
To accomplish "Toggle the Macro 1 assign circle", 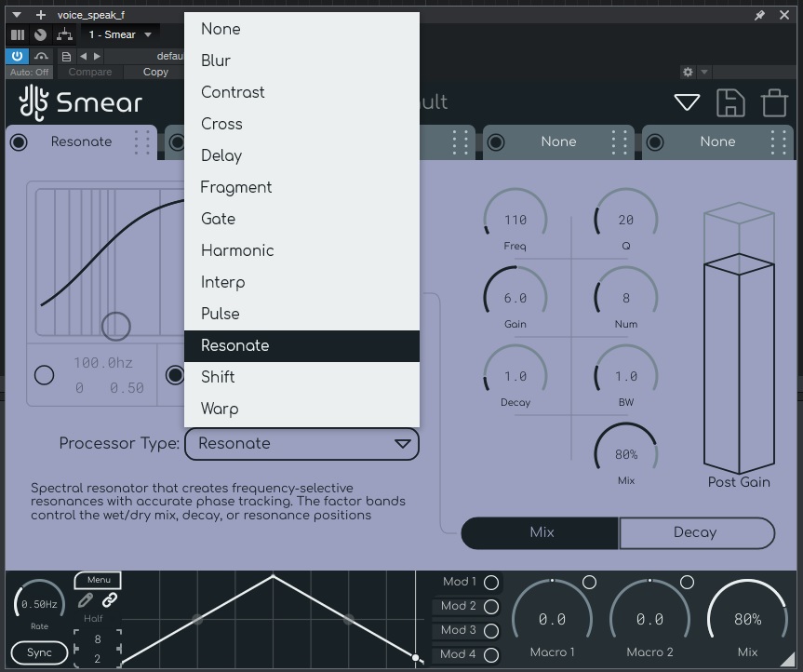I will (x=589, y=582).
